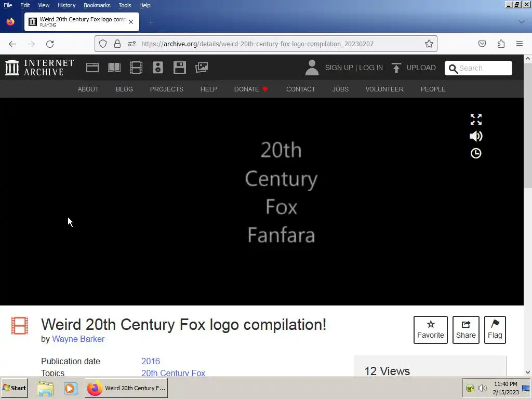Open the Windows Start button
Screen dimensions: 532x399
(14, 388)
